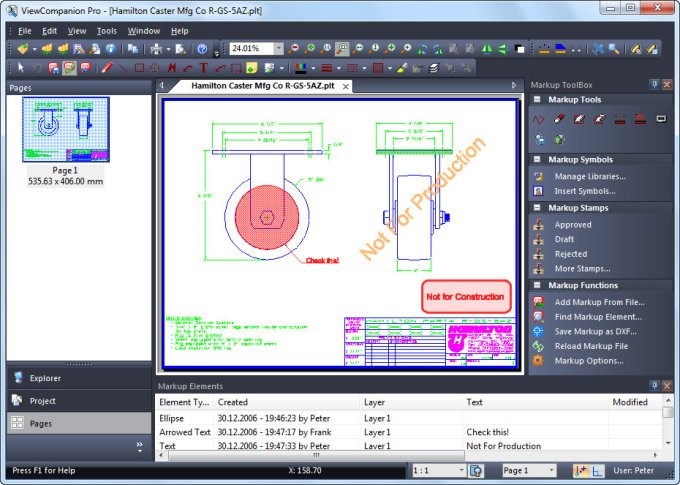Select the Arrowed Text markup element row
The image size is (680, 485).
(408, 432)
